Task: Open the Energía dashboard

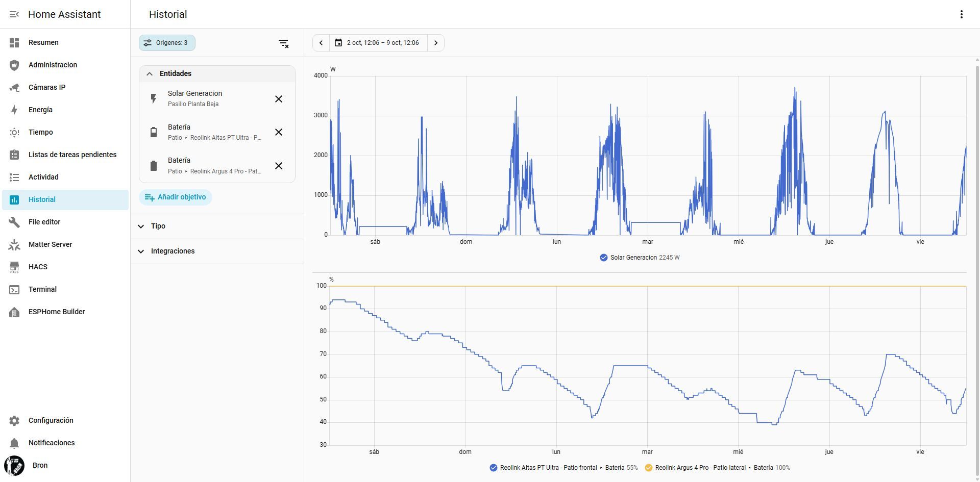Action: click(65, 110)
